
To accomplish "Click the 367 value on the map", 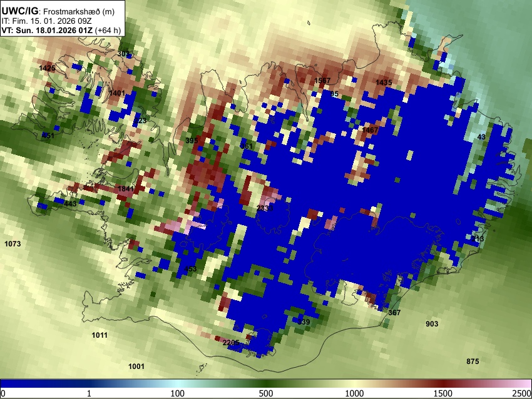I will tap(394, 313).
